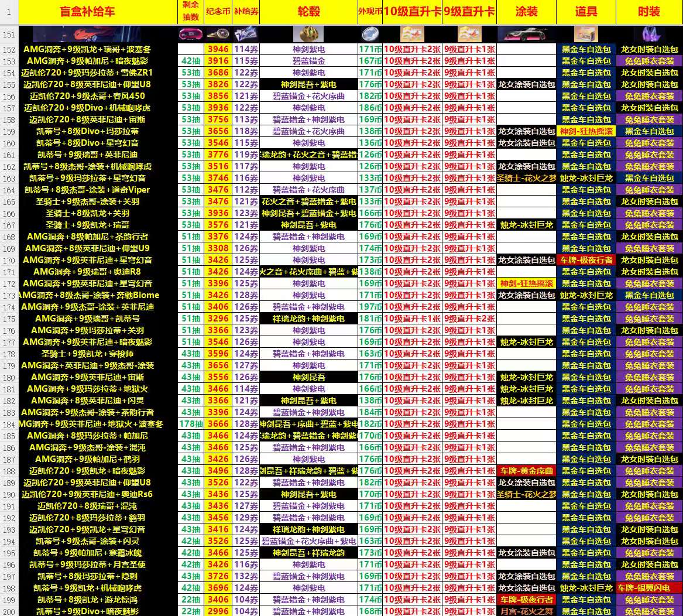Viewport: 683px width, 616px height.
Task: Click the sports car image in row 151
Action: pyautogui.click(x=98, y=35)
